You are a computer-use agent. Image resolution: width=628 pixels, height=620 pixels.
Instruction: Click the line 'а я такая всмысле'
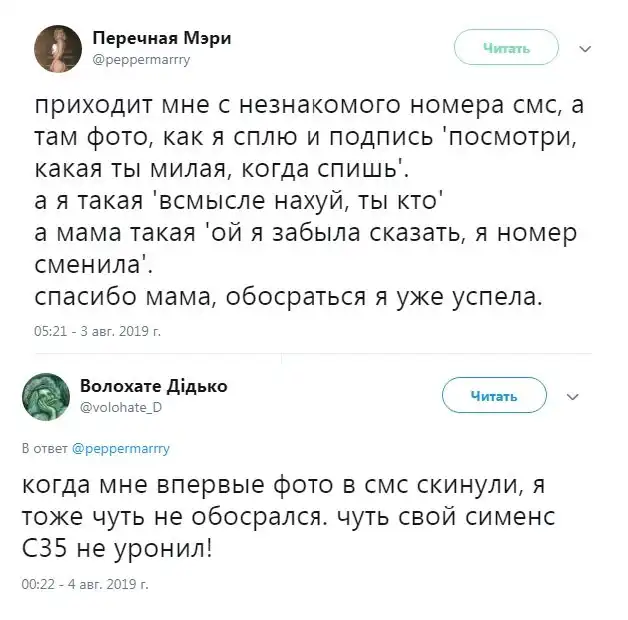pos(240,202)
